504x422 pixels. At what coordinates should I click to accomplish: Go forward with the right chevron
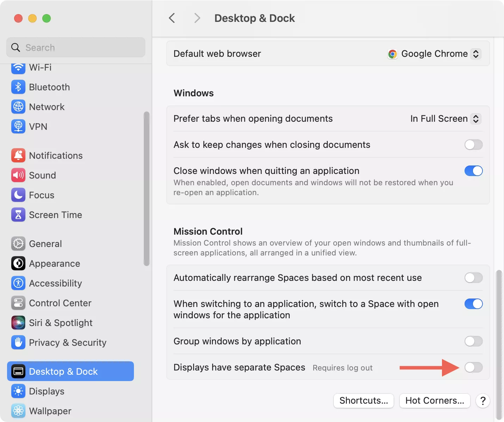coord(197,18)
